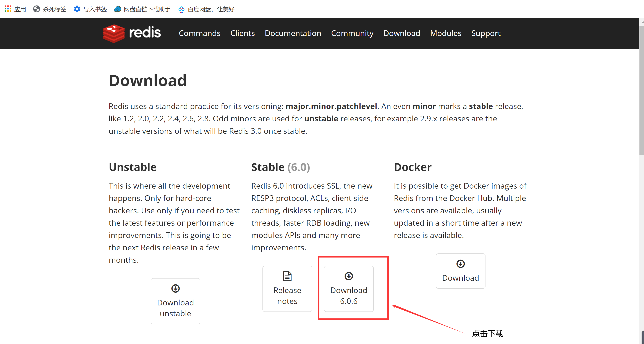Click the "Download 6.0.6" text
Viewport: 644px width, 344px height.
(x=348, y=296)
